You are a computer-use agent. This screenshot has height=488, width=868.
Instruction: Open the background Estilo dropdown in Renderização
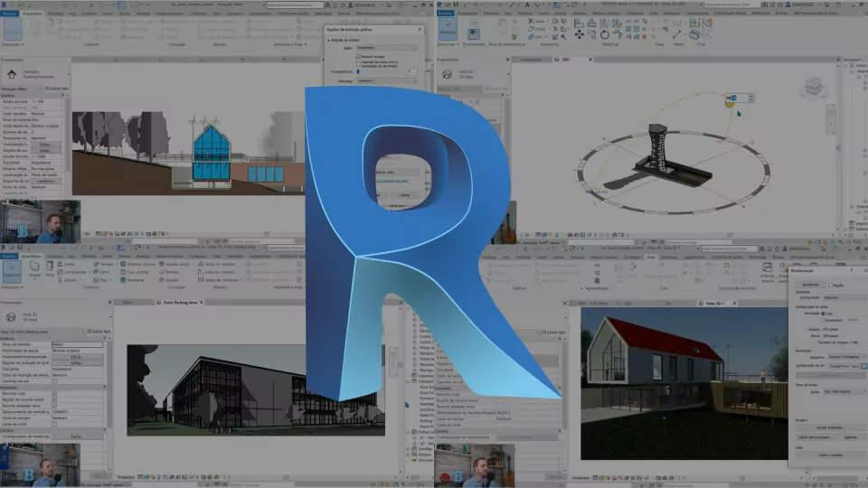click(x=844, y=391)
